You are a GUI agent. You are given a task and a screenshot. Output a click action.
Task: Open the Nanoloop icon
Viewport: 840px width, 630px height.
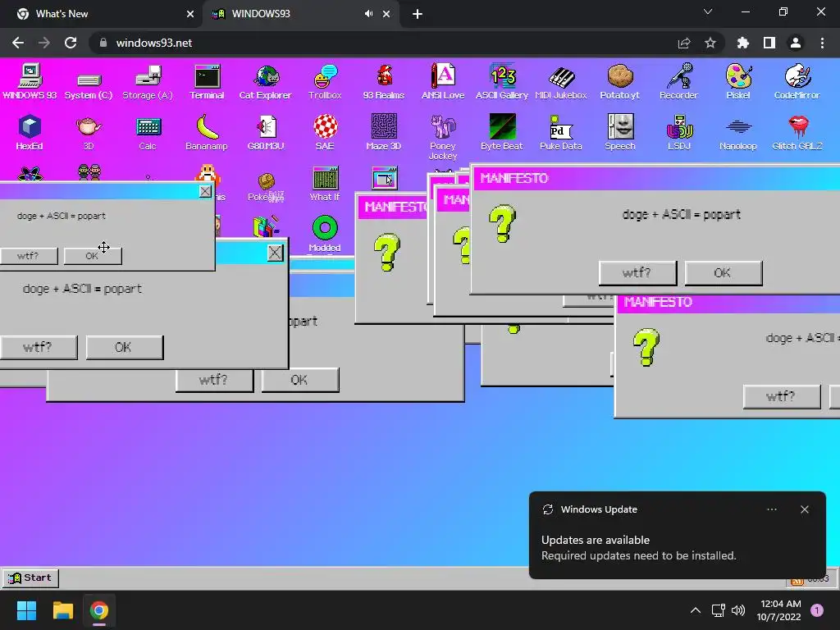tap(738, 132)
